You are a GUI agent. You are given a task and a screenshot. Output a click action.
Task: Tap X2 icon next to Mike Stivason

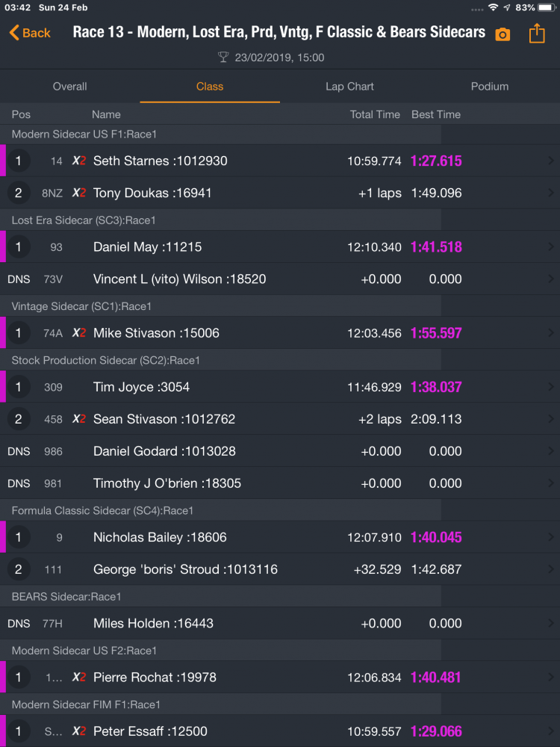click(x=78, y=333)
